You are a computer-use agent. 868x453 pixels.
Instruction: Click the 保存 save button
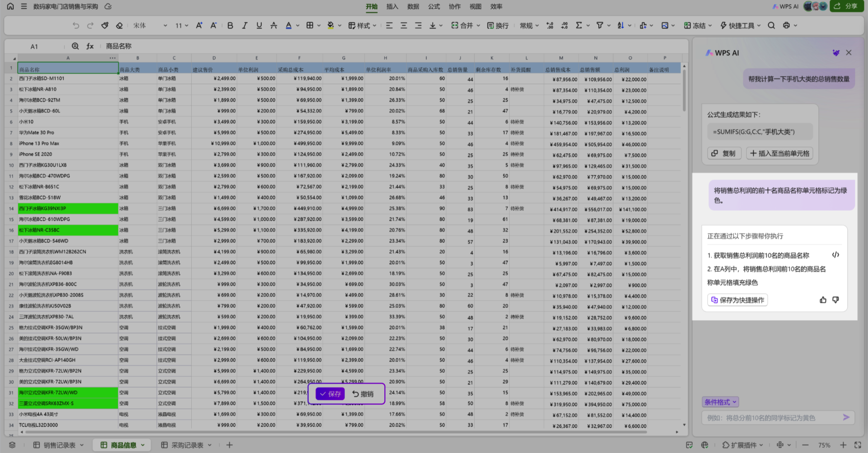pyautogui.click(x=330, y=394)
